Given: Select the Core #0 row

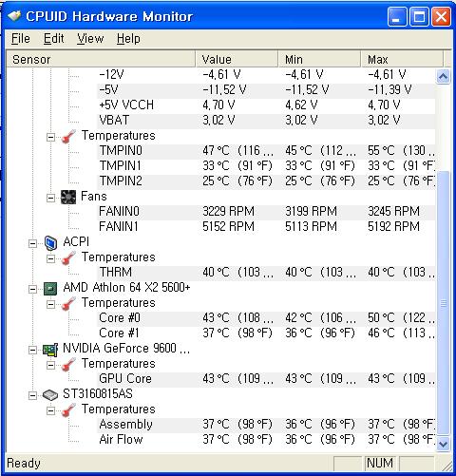Looking at the screenshot, I should (x=266, y=318).
